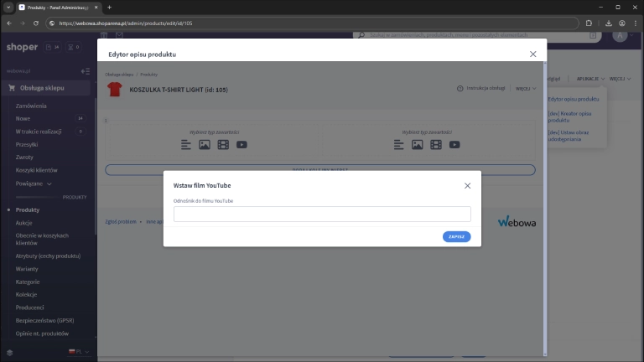
Task: Open the Instrukcja obsługi link
Action: pyautogui.click(x=481, y=88)
